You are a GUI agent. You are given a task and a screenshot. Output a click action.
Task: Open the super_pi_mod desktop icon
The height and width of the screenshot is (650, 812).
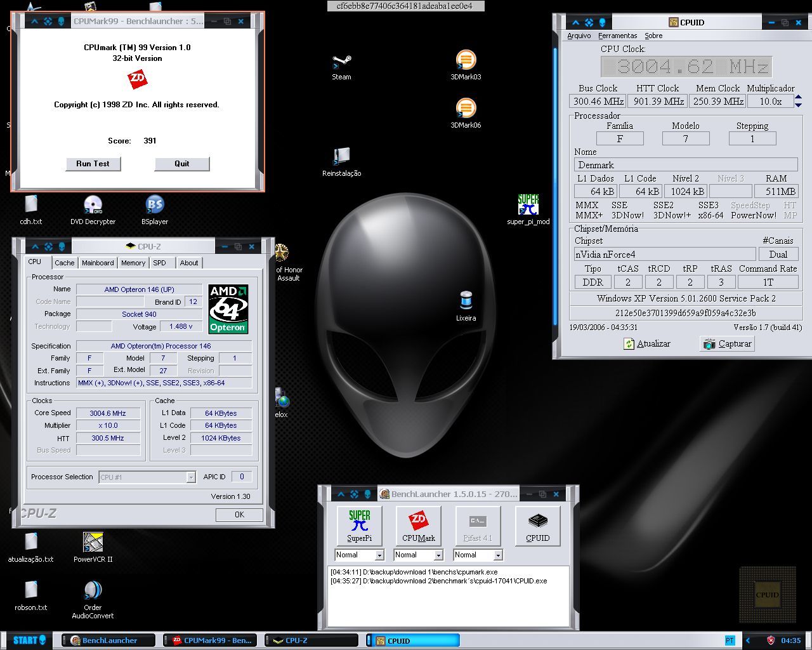point(528,210)
